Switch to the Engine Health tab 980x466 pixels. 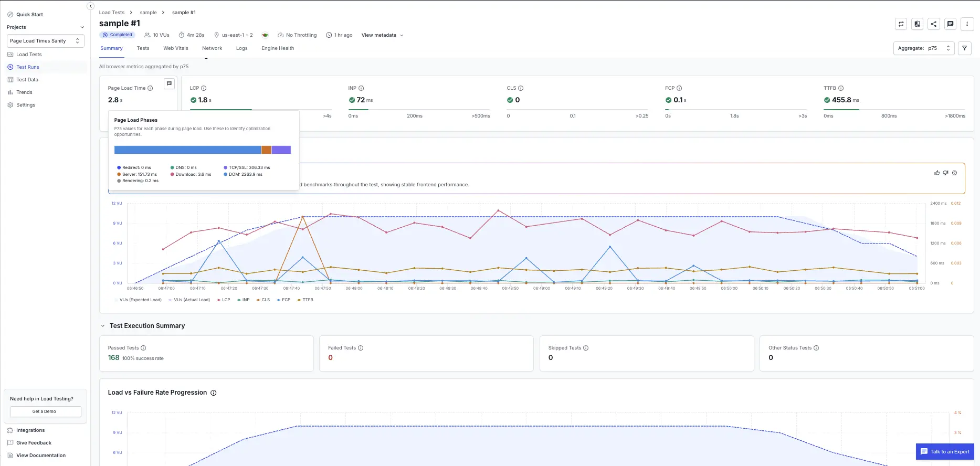pyautogui.click(x=278, y=48)
